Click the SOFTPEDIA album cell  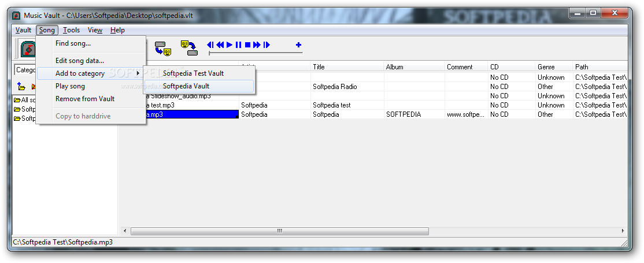click(414, 114)
